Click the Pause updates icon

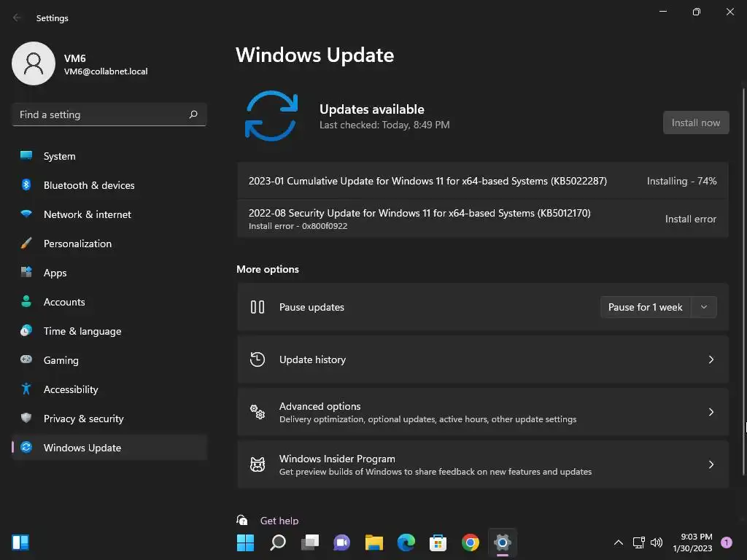(258, 307)
